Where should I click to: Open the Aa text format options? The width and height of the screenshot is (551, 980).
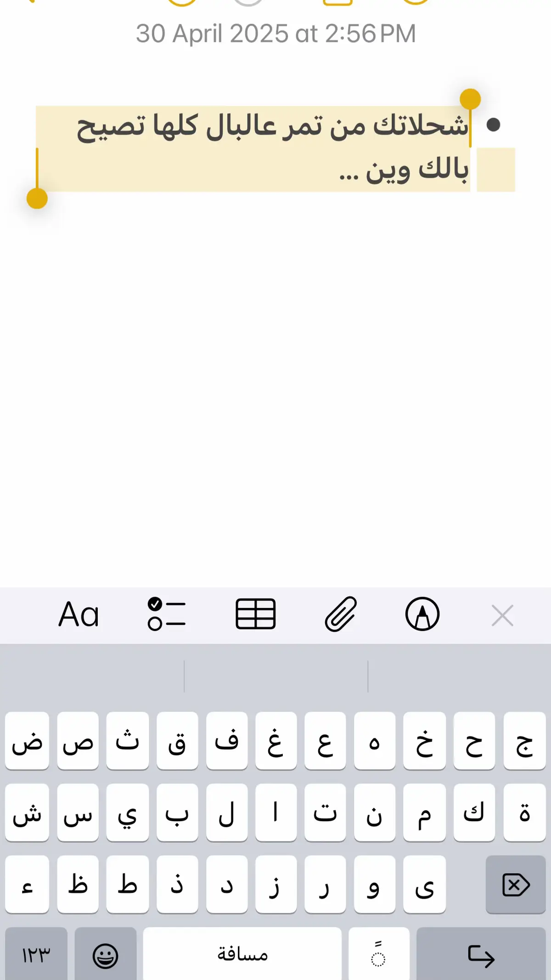[79, 614]
